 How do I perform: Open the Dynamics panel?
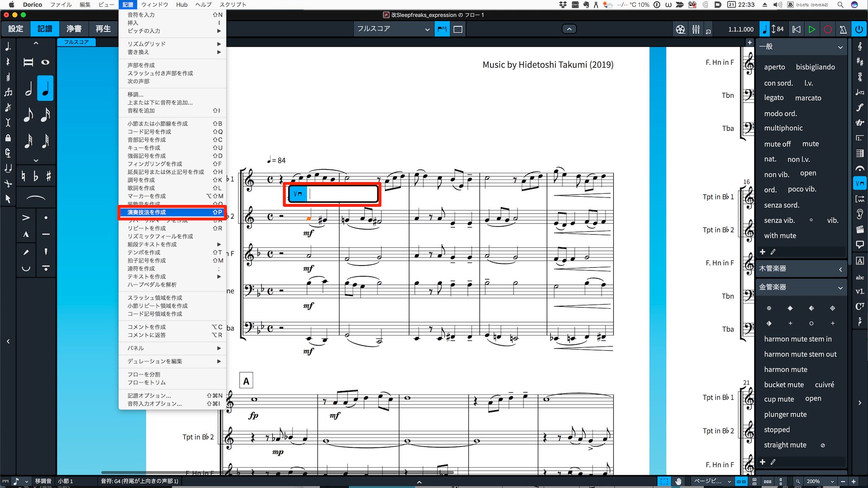(860, 108)
